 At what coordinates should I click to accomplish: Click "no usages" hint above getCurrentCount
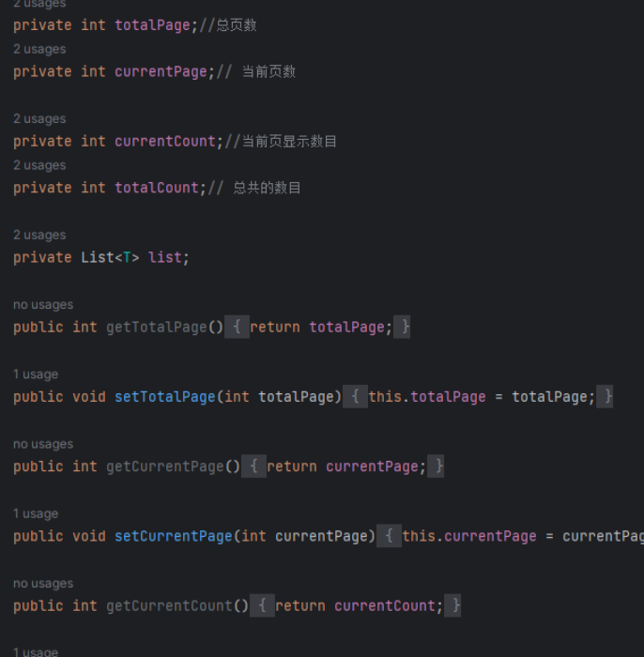(42, 584)
